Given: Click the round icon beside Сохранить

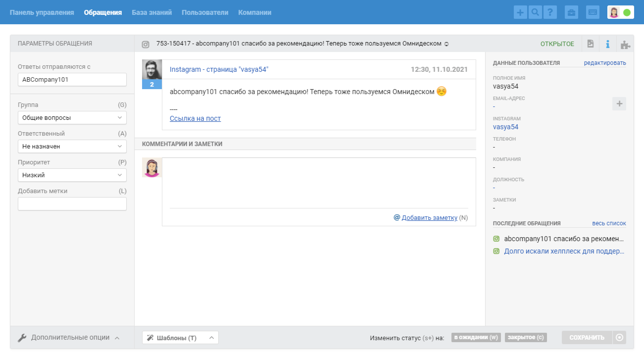Looking at the screenshot, I should (619, 337).
